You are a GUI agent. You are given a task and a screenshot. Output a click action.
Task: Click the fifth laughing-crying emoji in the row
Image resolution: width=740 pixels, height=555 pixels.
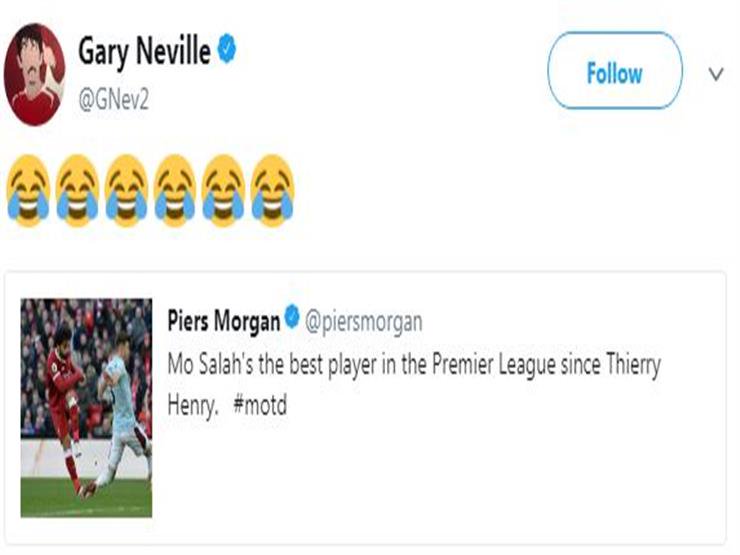[223, 190]
